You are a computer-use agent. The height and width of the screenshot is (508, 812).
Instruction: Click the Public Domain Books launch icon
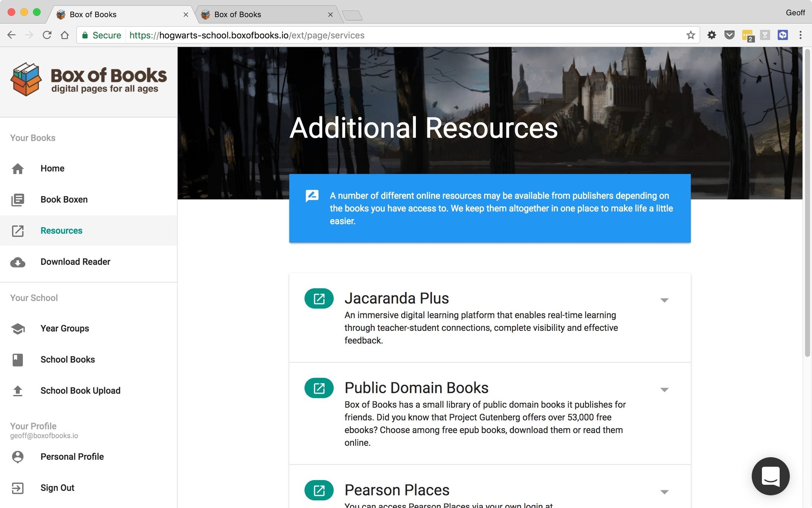pyautogui.click(x=319, y=388)
